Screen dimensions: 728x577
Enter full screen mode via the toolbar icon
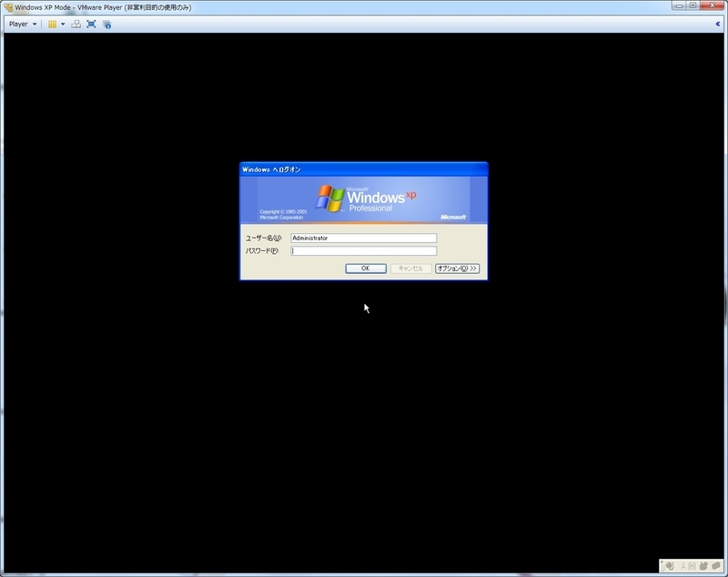pos(91,25)
